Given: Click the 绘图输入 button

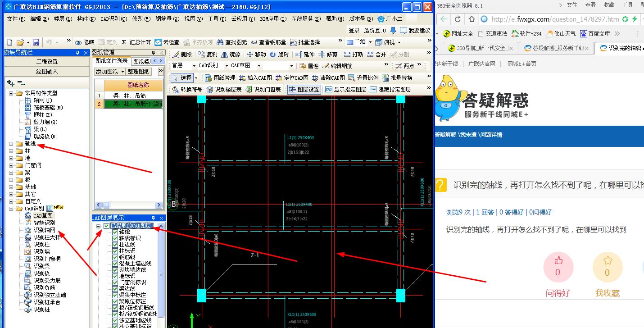Looking at the screenshot, I should (x=47, y=71).
